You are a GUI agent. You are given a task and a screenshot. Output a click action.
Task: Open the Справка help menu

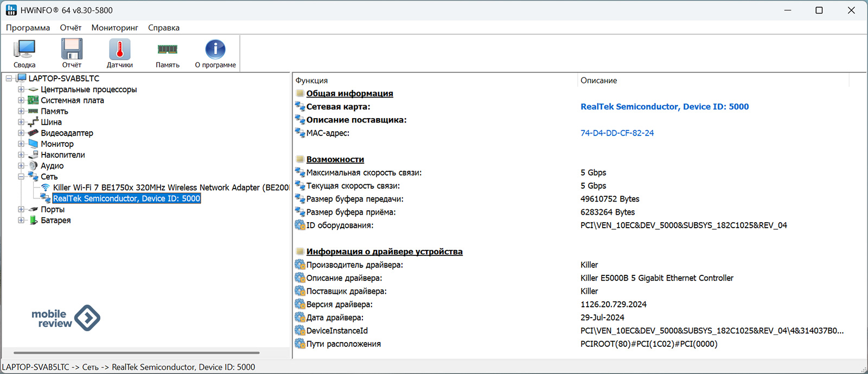tap(163, 28)
